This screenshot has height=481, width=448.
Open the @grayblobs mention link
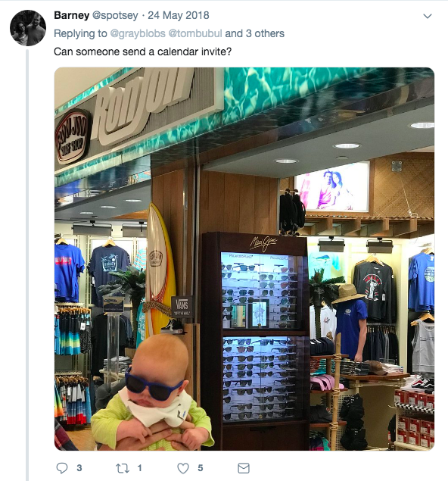pos(138,33)
